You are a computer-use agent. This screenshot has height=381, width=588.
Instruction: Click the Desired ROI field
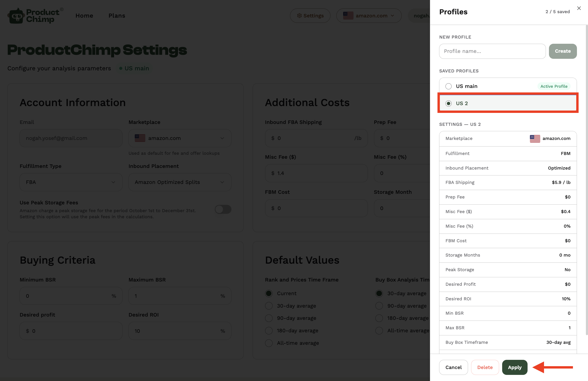(x=180, y=331)
